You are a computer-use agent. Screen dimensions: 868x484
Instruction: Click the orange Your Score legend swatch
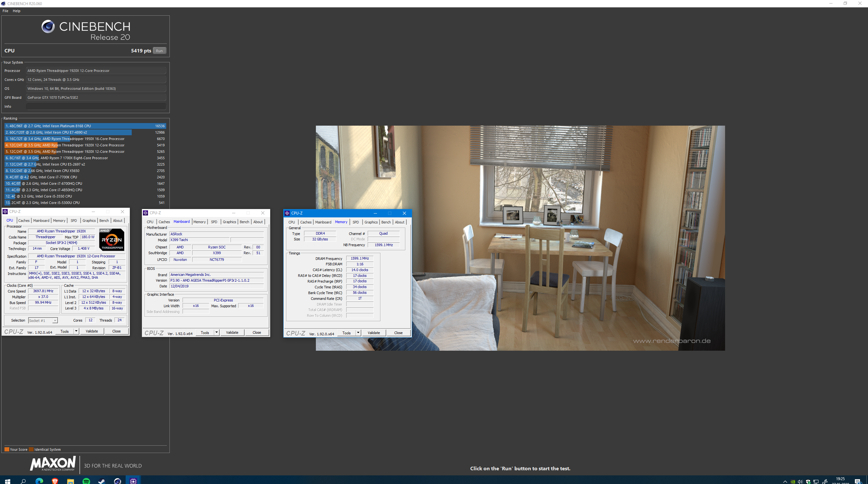pos(7,449)
